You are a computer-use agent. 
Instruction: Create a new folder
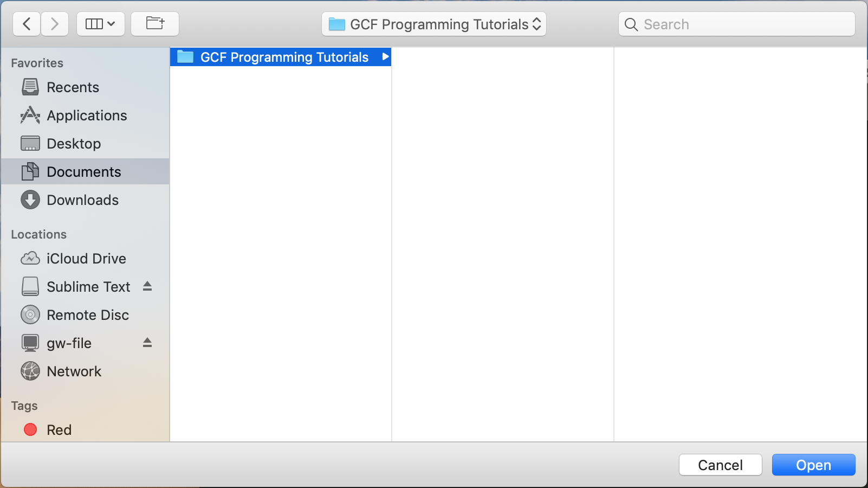click(155, 24)
